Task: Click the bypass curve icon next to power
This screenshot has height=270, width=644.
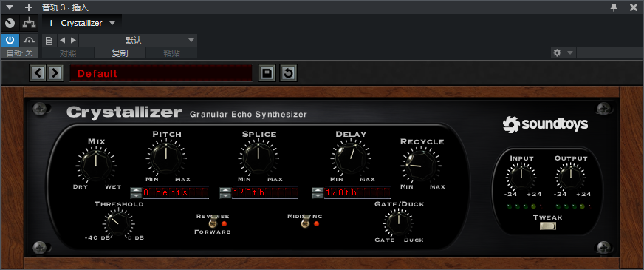Action: pyautogui.click(x=29, y=41)
